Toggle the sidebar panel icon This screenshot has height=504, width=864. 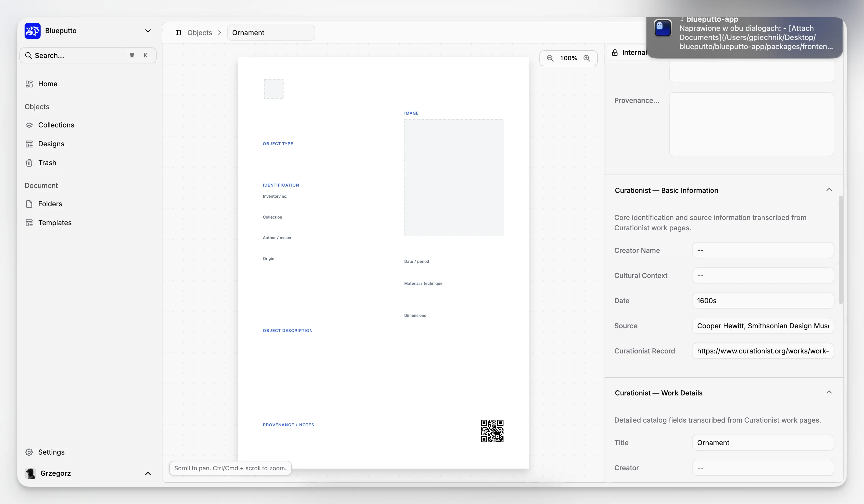(x=178, y=33)
